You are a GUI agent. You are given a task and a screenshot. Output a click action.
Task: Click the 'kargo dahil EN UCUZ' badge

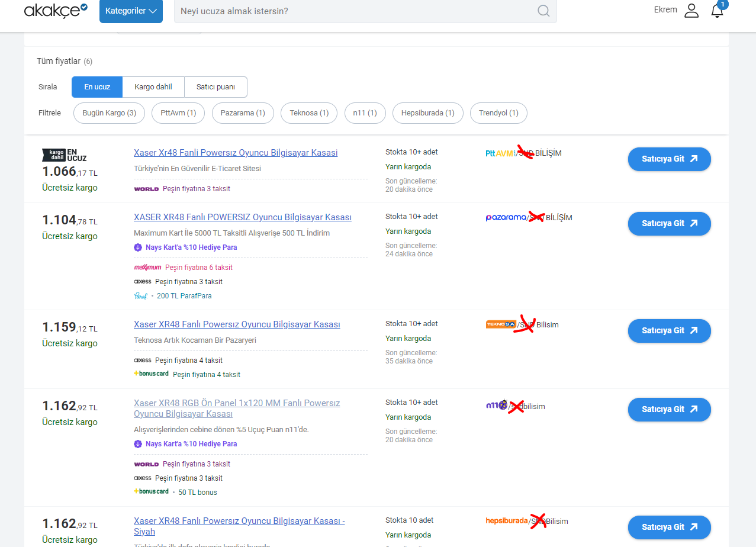pos(65,155)
